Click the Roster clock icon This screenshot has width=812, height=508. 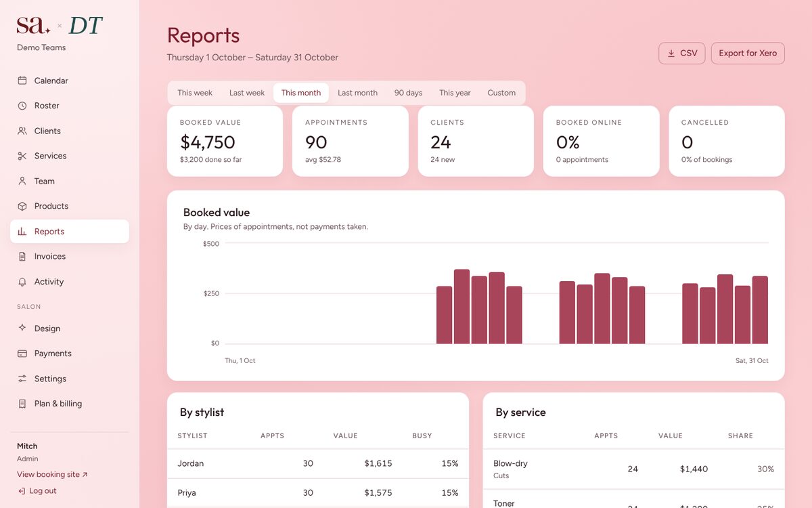(22, 106)
